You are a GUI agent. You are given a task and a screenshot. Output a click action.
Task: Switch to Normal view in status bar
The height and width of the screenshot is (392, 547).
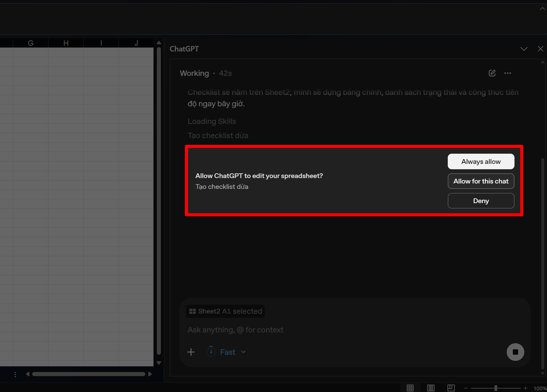click(x=410, y=388)
